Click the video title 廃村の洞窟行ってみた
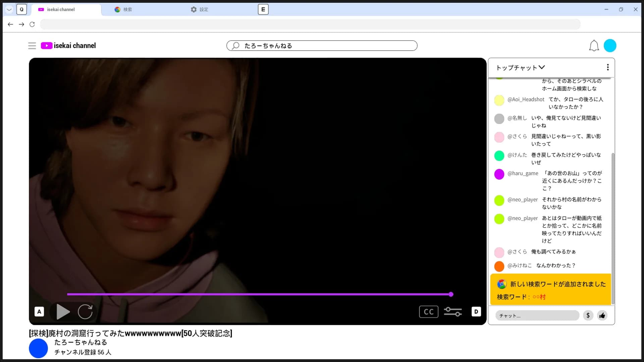 point(130,333)
